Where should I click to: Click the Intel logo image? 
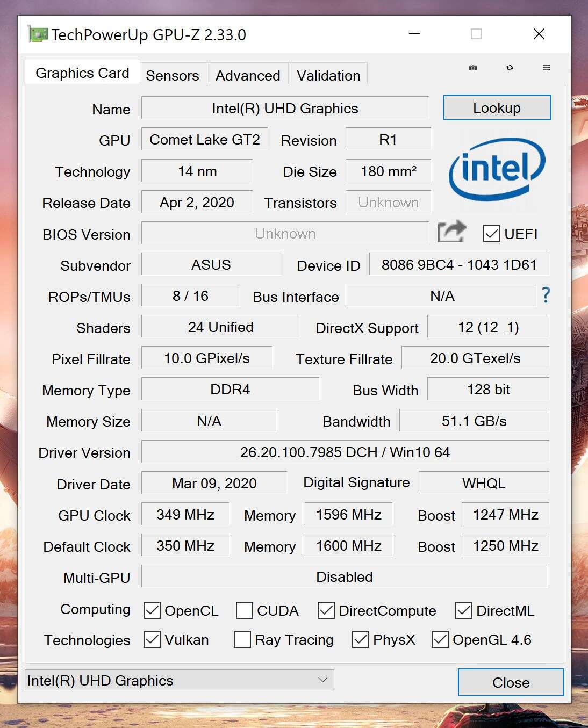[497, 169]
